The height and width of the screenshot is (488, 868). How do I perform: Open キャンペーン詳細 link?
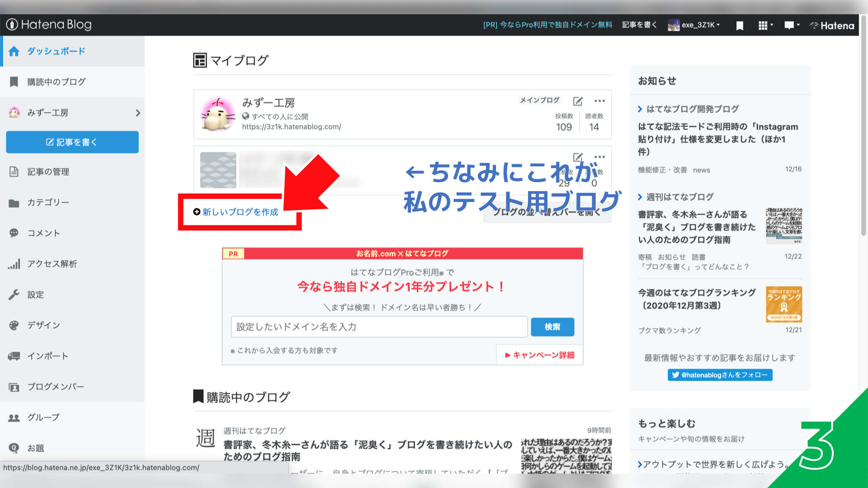pyautogui.click(x=540, y=355)
